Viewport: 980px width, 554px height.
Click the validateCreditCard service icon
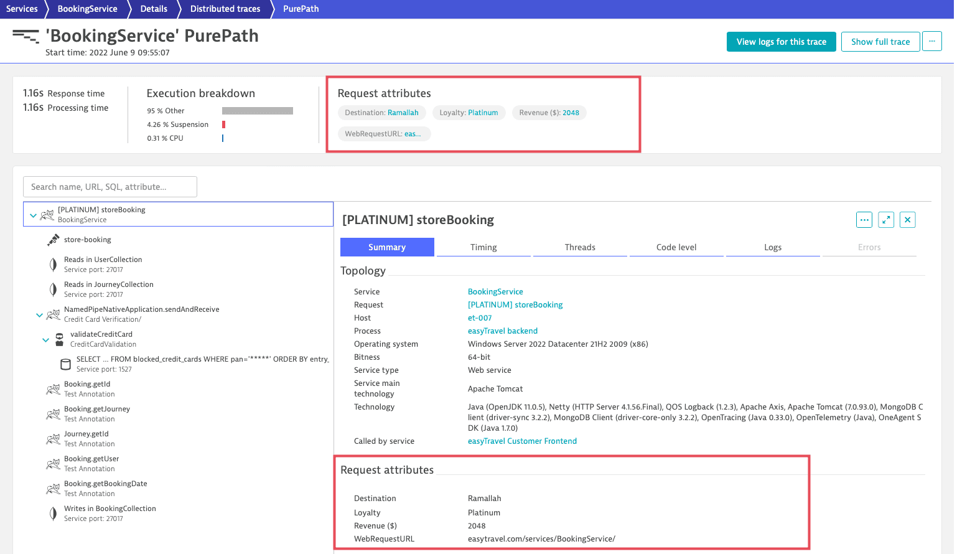coord(60,339)
